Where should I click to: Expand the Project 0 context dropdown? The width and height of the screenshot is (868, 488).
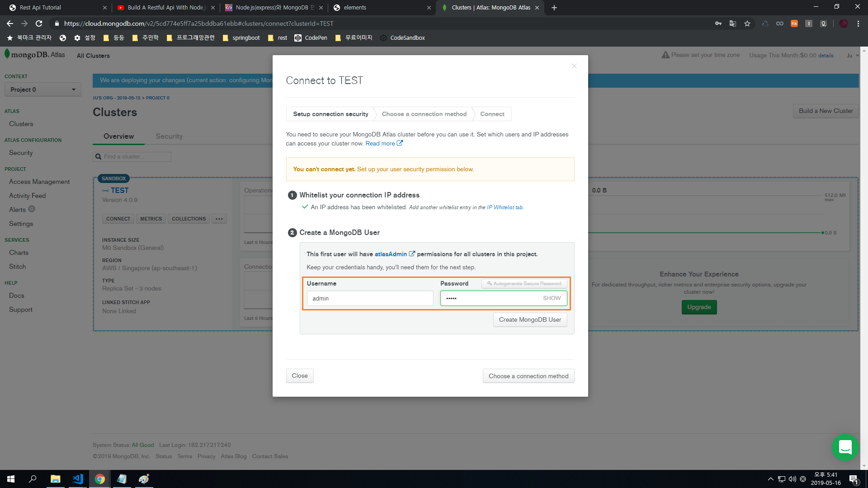(43, 89)
